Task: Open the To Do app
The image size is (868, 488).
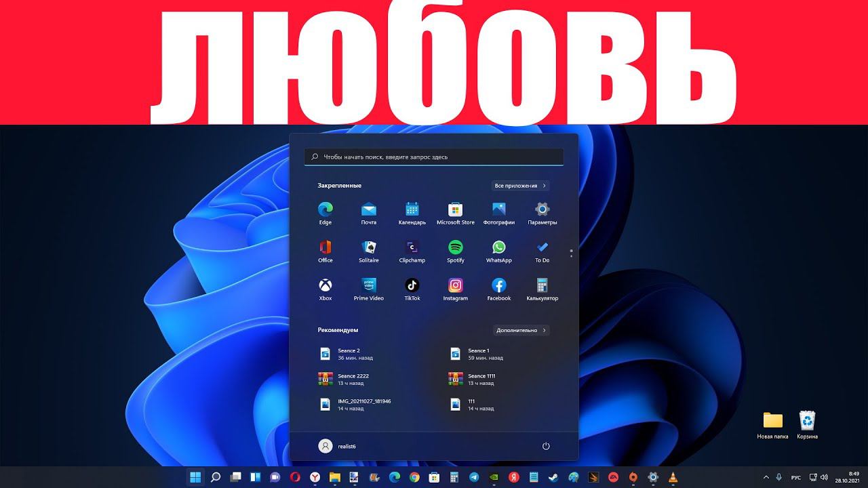Action: 542,251
